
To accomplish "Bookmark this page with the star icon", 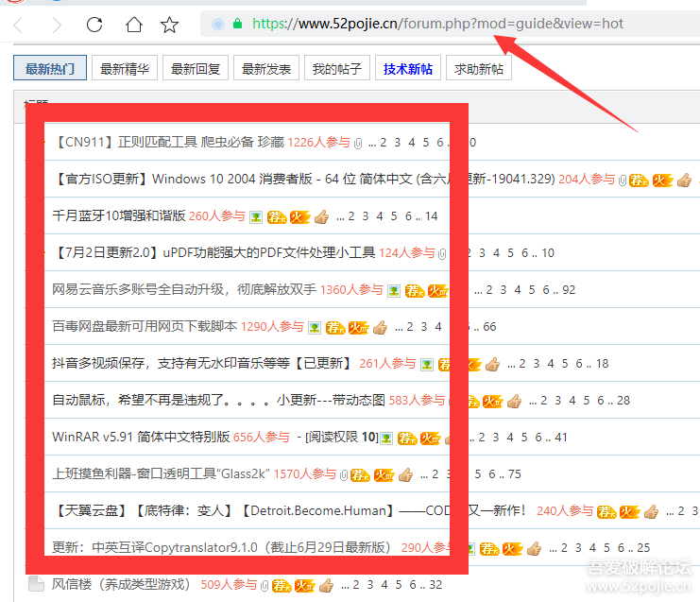I will pos(169,25).
